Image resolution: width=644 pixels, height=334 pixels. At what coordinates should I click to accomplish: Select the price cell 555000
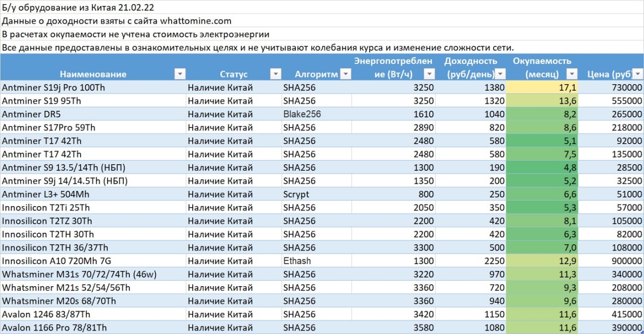pyautogui.click(x=611, y=101)
